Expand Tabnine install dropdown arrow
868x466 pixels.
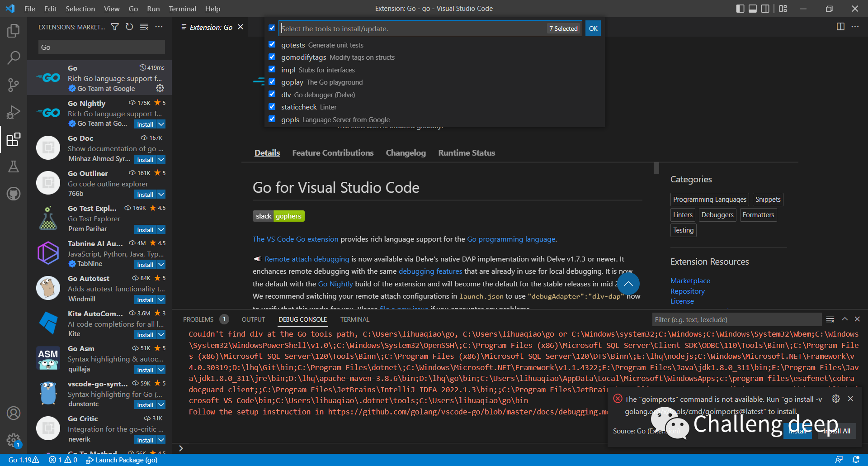pyautogui.click(x=161, y=264)
